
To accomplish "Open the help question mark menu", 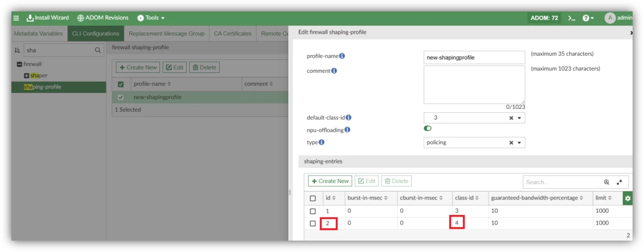I will (x=588, y=18).
